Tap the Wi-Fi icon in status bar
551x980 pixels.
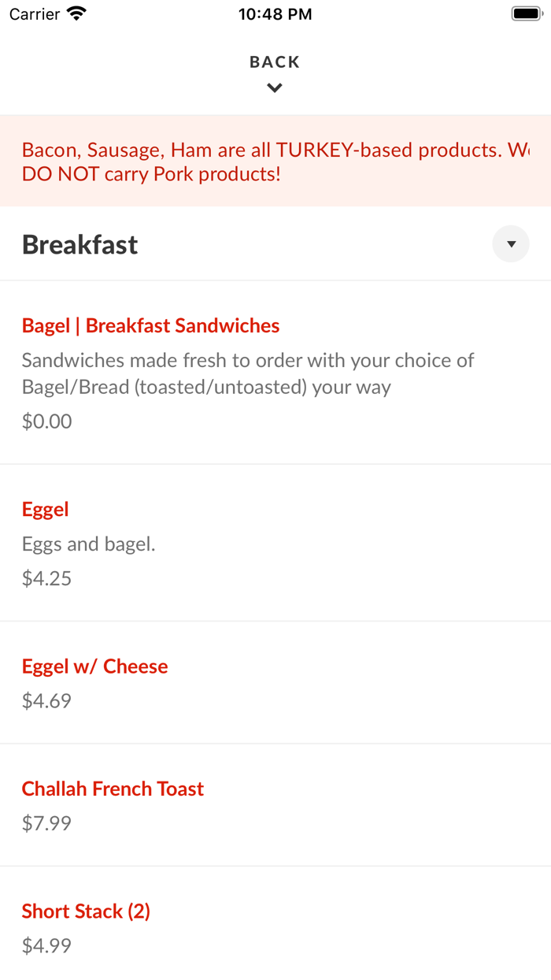[x=73, y=13]
